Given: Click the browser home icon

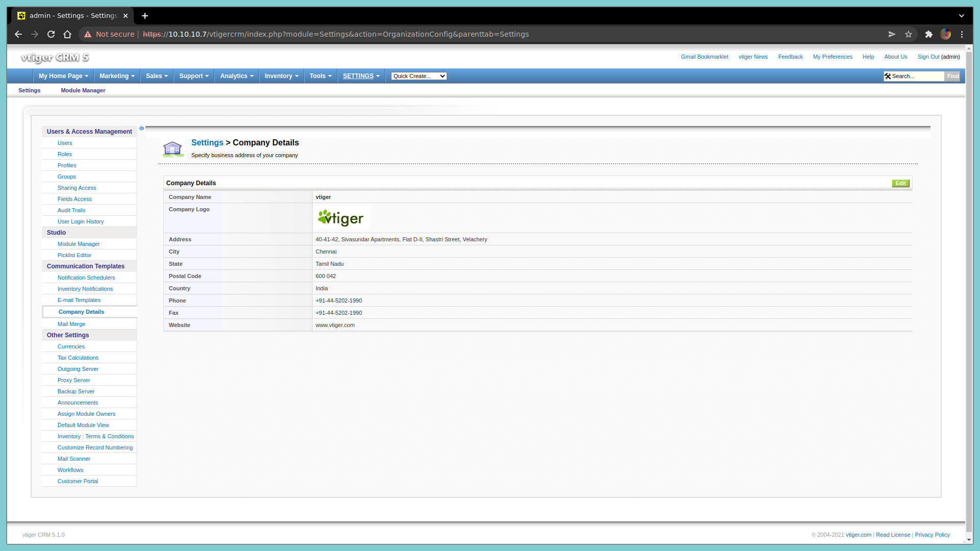Looking at the screenshot, I should coord(67,34).
